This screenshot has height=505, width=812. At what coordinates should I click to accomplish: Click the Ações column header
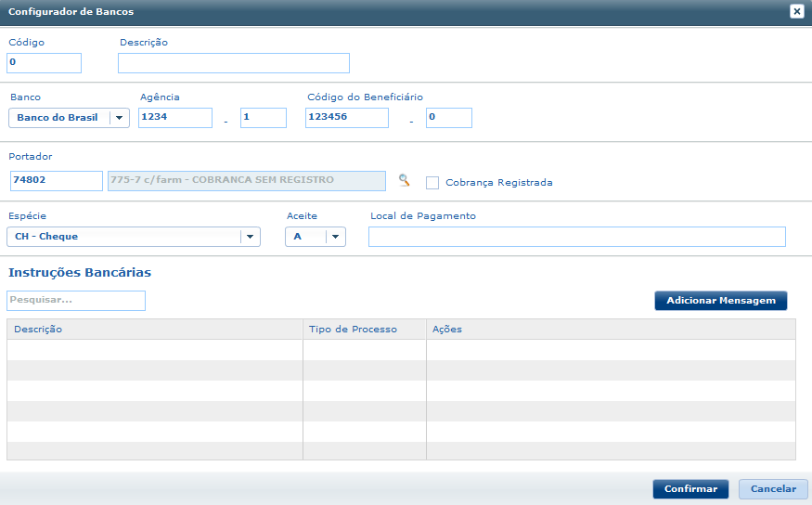click(610, 330)
